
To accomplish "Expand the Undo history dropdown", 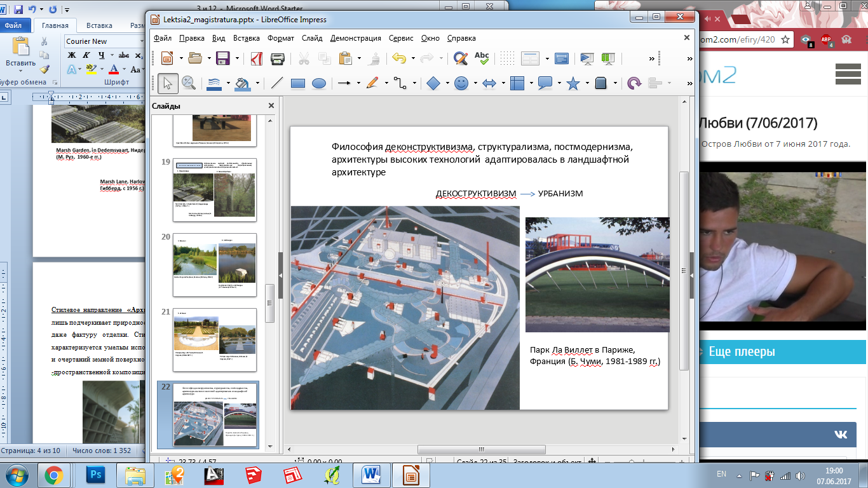I will [x=412, y=58].
